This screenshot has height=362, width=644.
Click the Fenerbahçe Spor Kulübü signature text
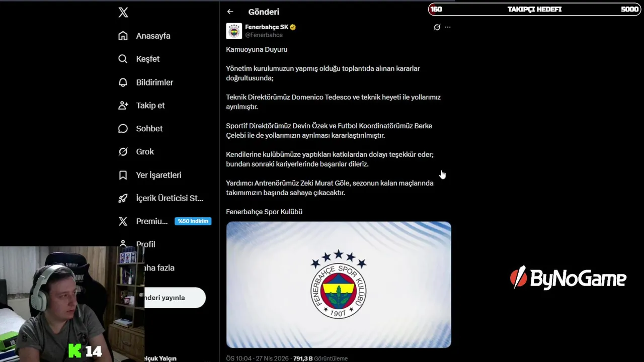pyautogui.click(x=264, y=212)
